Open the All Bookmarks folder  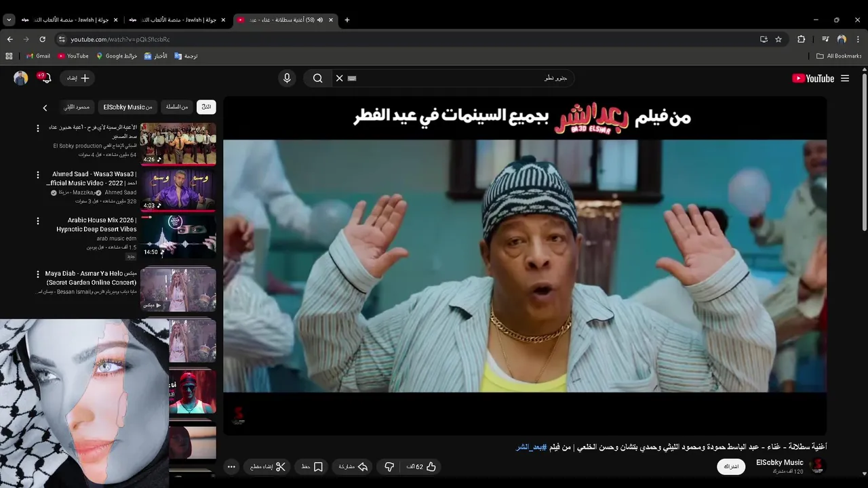pos(839,56)
